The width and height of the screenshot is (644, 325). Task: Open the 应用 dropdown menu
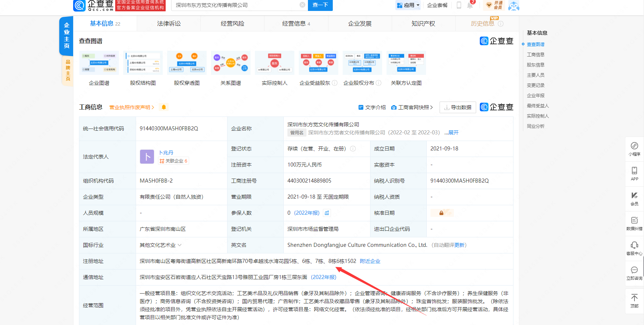pyautogui.click(x=408, y=5)
